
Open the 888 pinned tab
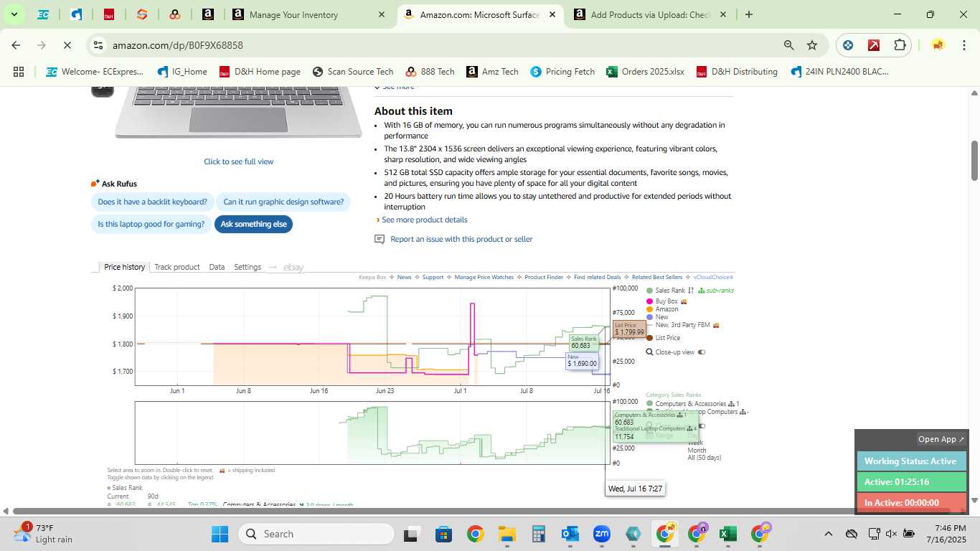[x=175, y=14]
